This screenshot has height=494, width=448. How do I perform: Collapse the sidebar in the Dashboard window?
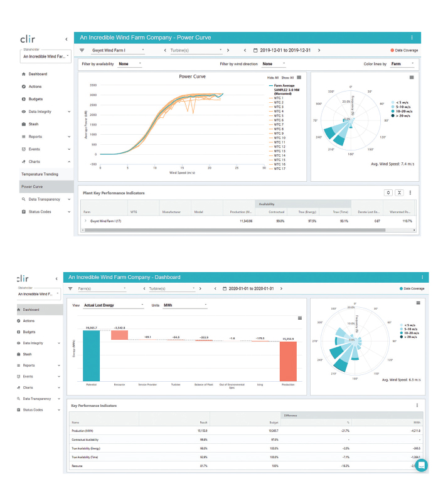click(56, 279)
